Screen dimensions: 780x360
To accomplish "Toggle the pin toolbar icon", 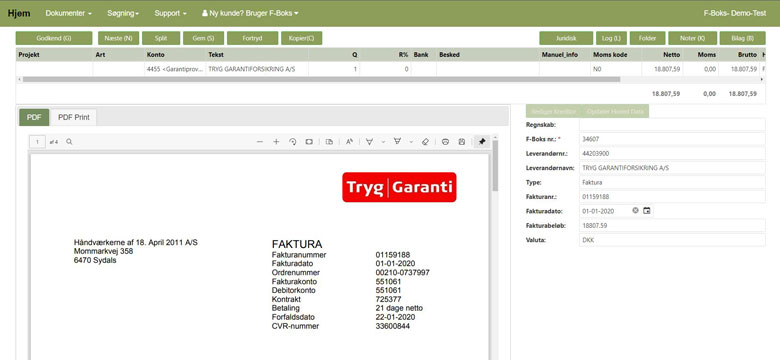I will click(482, 142).
